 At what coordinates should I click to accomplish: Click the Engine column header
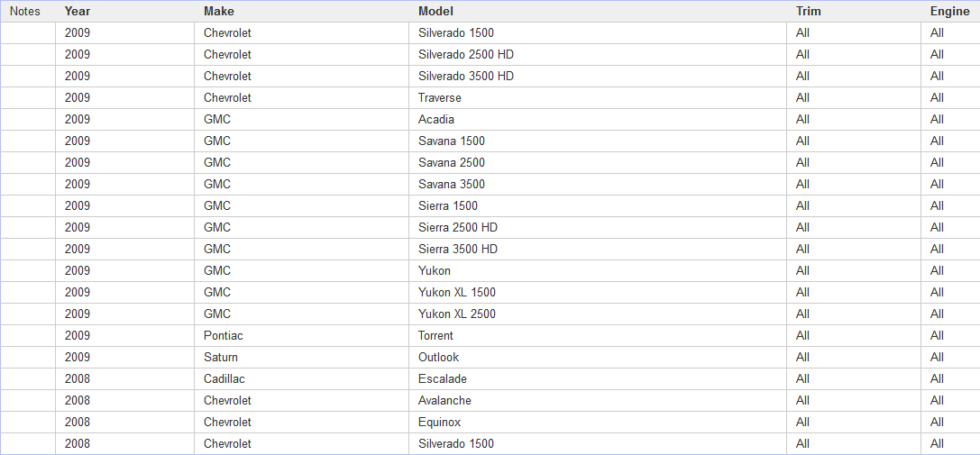tap(950, 11)
